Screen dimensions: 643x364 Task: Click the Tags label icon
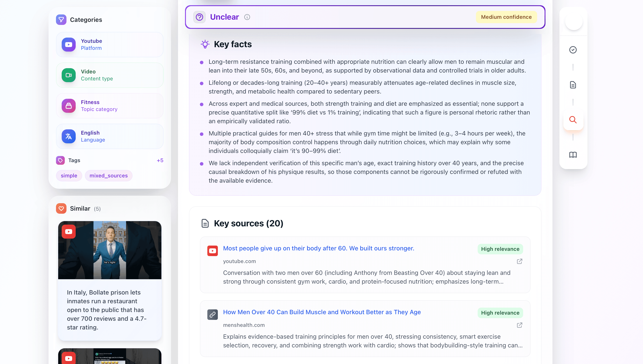coord(60,160)
